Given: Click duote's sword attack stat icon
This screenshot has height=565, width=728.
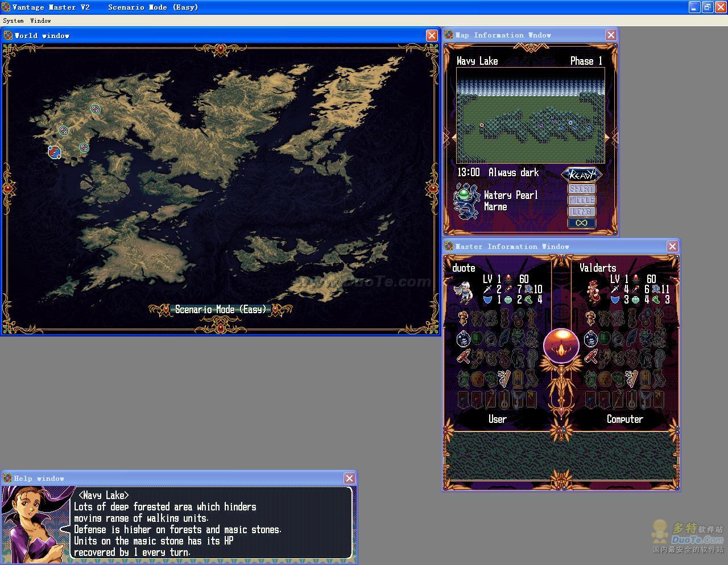Looking at the screenshot, I should coord(487,289).
